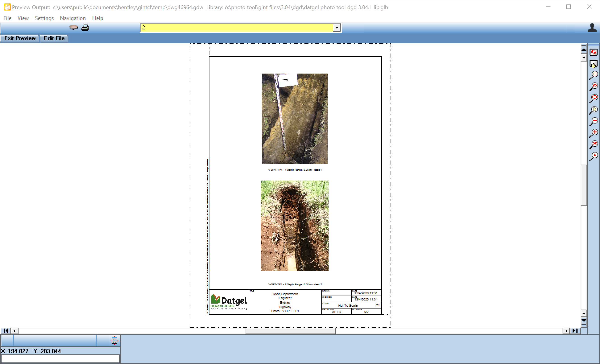Click the Edit File button
This screenshot has width=600, height=364.
click(x=54, y=38)
